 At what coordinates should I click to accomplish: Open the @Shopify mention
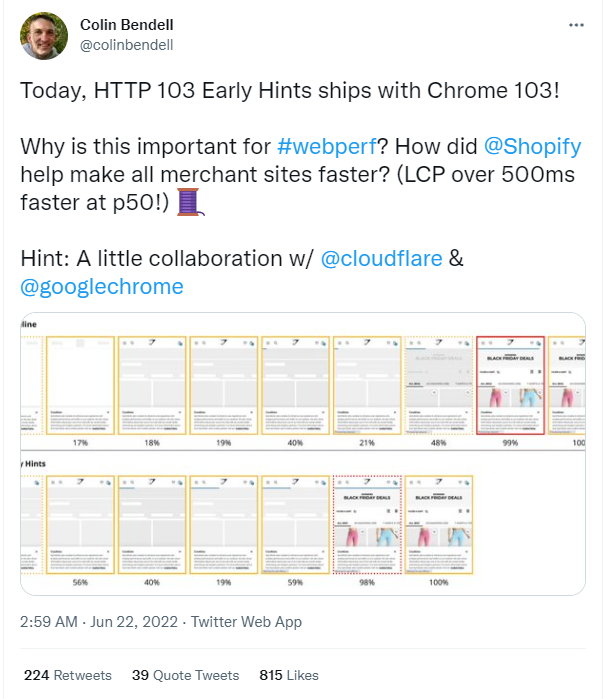[532, 146]
